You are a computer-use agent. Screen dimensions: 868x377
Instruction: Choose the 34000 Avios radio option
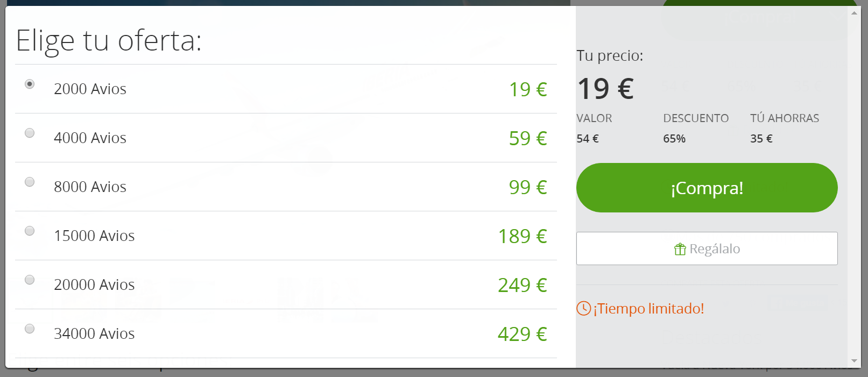30,329
